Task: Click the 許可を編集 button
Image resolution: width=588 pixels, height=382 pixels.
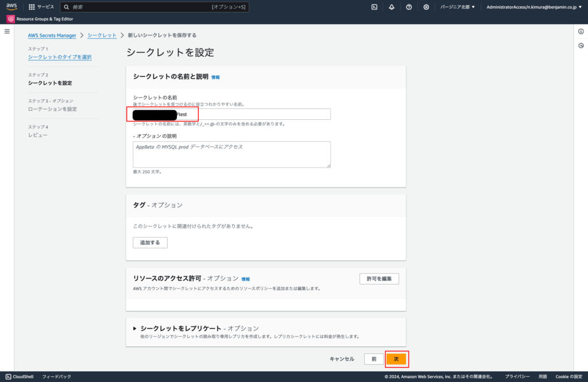Action: point(379,279)
